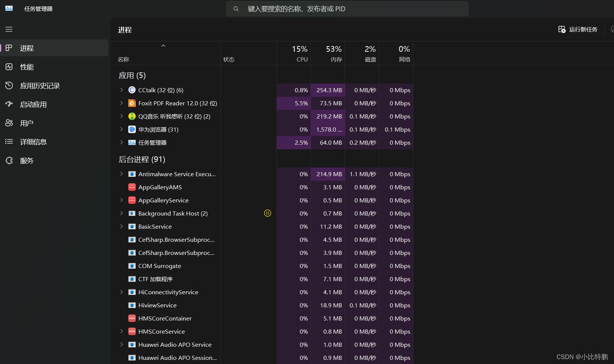Expand the Huawei Audio APO Service row
Image resolution: width=614 pixels, height=364 pixels.
122,345
